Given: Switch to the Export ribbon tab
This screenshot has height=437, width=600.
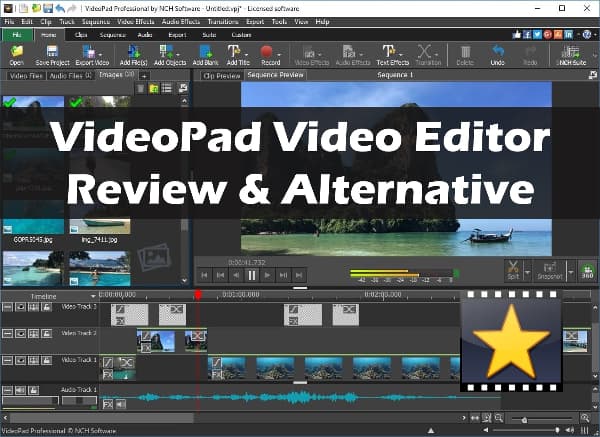Looking at the screenshot, I should 177,35.
